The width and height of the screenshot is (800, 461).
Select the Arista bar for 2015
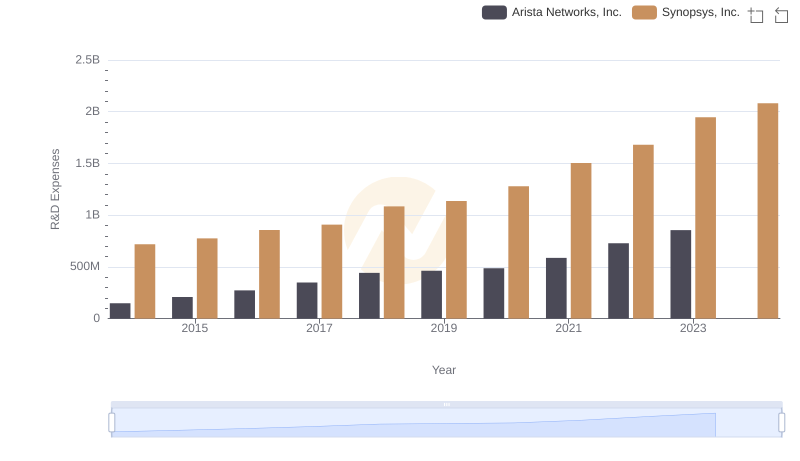pyautogui.click(x=182, y=308)
